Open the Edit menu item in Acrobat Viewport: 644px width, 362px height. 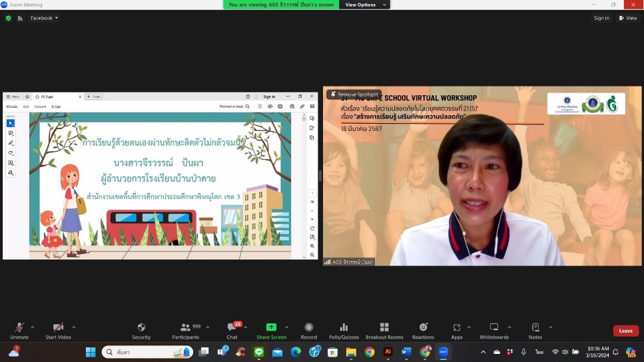click(x=26, y=106)
